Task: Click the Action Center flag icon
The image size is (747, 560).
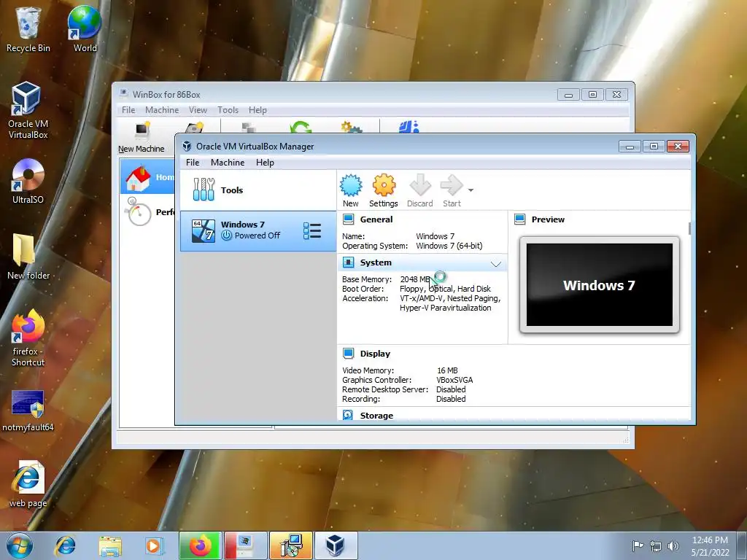Action: pyautogui.click(x=638, y=545)
